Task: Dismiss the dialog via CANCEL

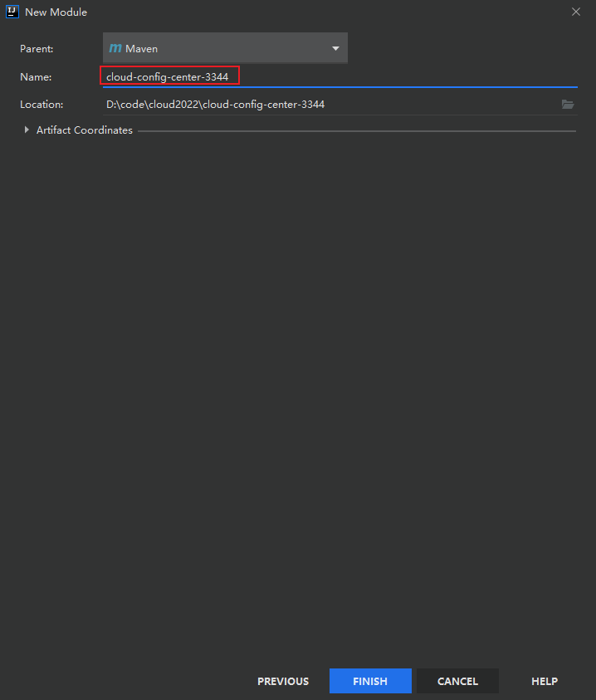Action: [x=457, y=681]
